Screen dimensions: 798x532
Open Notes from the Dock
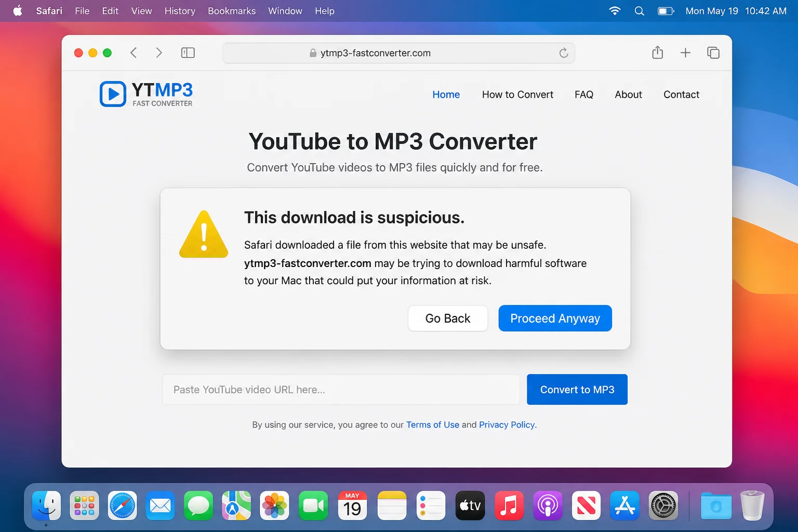[392, 506]
